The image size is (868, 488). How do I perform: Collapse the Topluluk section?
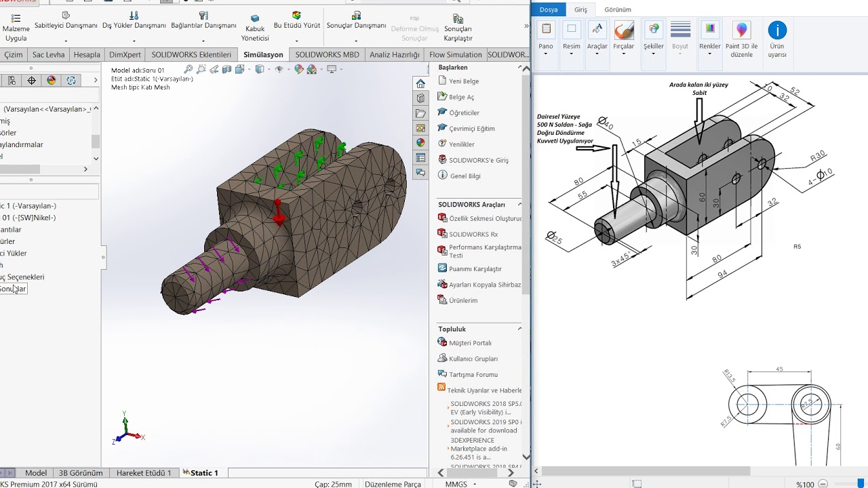point(520,329)
